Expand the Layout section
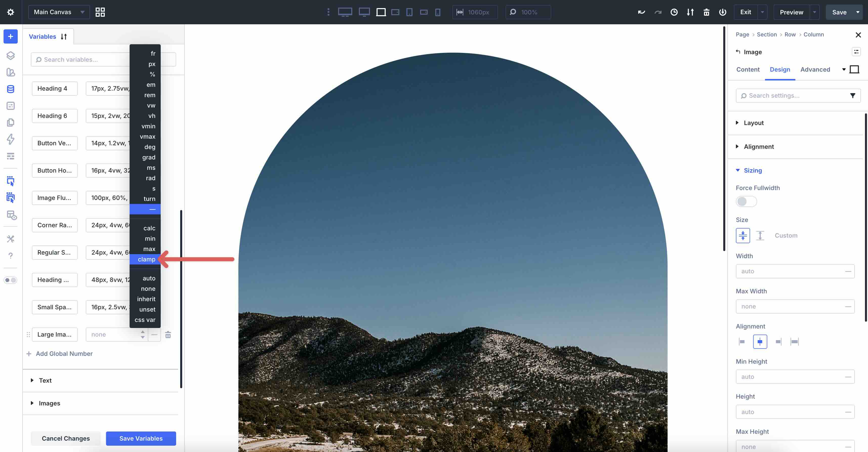The height and width of the screenshot is (452, 868). [753, 123]
